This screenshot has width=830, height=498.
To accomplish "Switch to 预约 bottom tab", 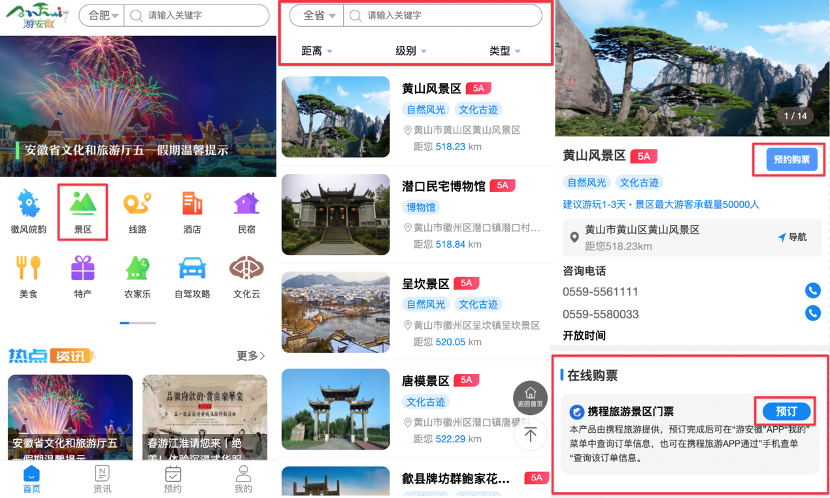I will [x=173, y=479].
